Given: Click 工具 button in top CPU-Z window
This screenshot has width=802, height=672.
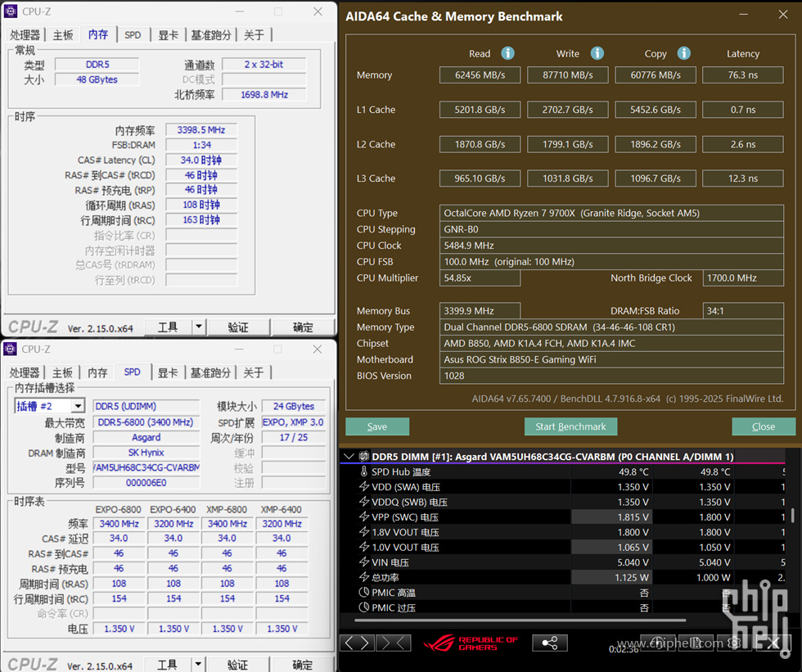Looking at the screenshot, I should tap(168, 327).
